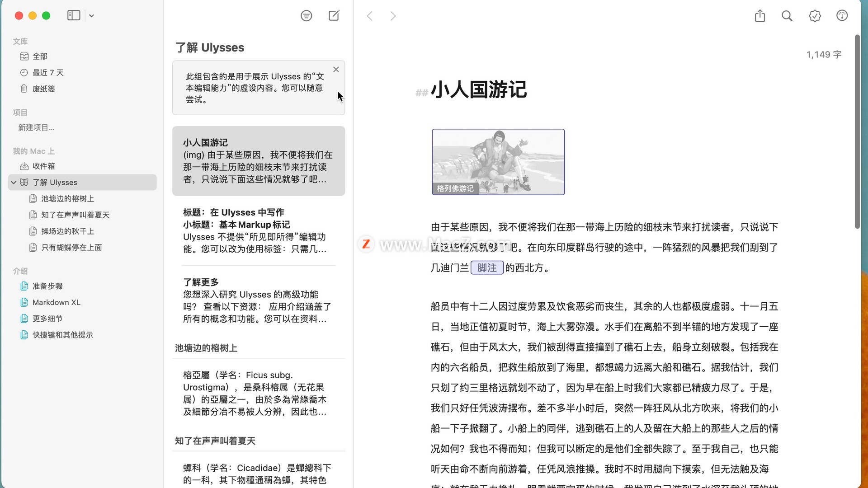Click the 1,149 字 word counter

click(x=824, y=55)
